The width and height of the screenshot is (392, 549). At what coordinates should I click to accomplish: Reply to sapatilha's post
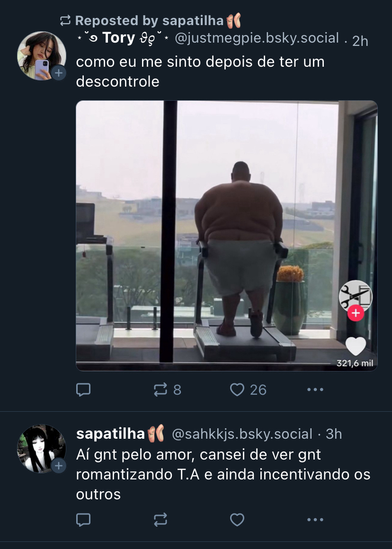[x=83, y=520]
